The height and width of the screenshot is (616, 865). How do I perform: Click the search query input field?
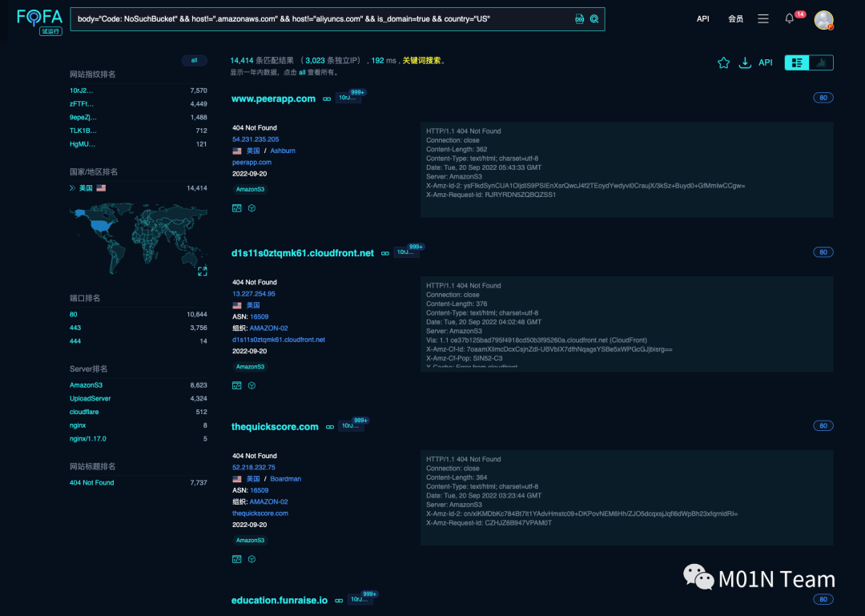click(x=323, y=18)
